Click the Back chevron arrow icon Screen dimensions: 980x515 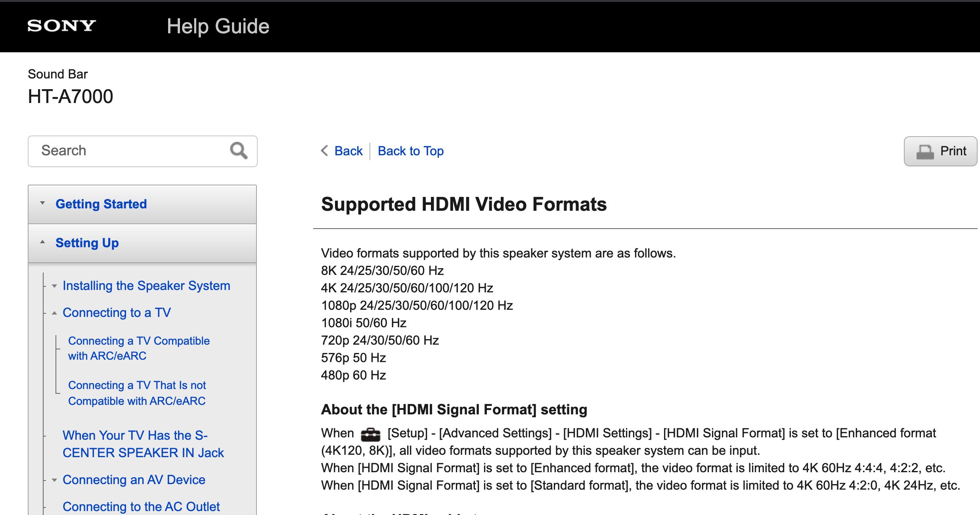click(325, 151)
